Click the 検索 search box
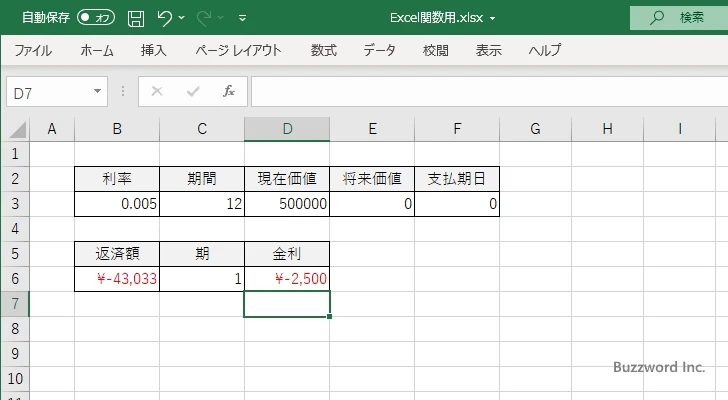 coord(679,18)
